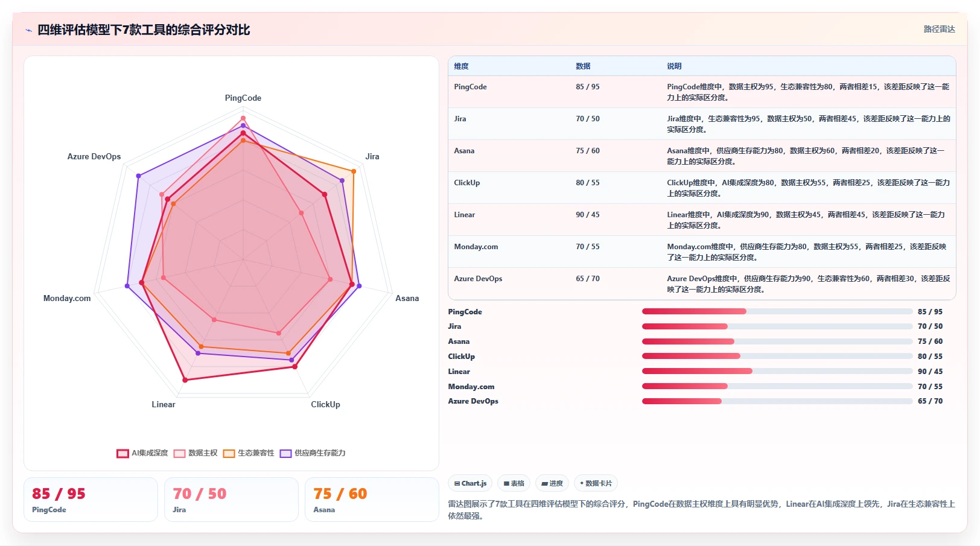The image size is (980, 546).
Task: Select the Linear table row name
Action: 464,215
